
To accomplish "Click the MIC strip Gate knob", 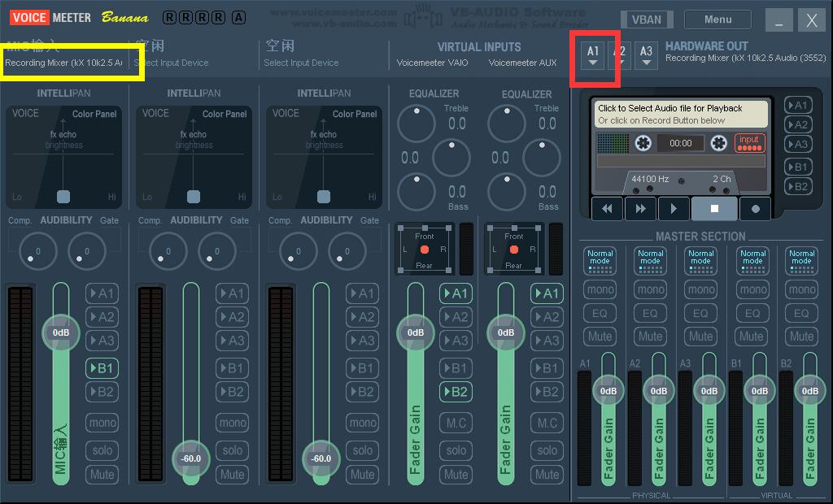I will [x=86, y=250].
